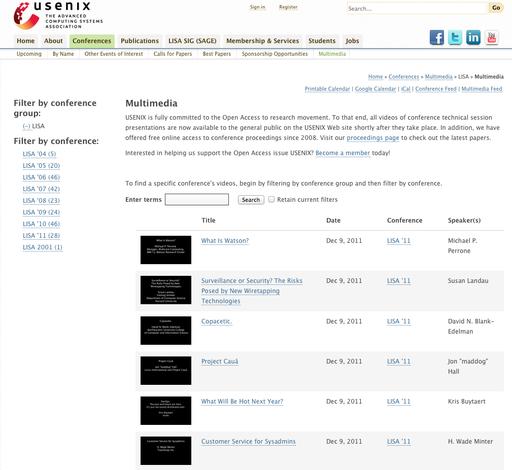
Task: Filter by LISA '06 conference
Action: [41, 177]
